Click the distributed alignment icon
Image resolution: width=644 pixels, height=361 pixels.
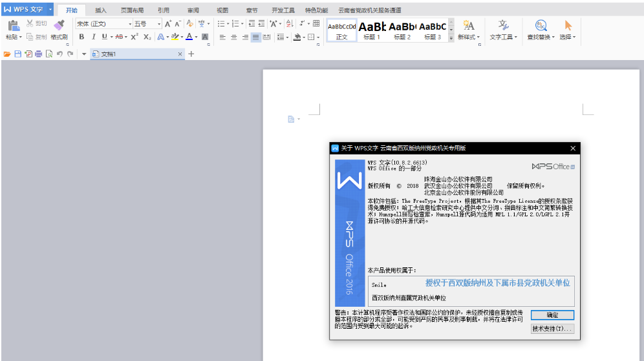tap(266, 37)
